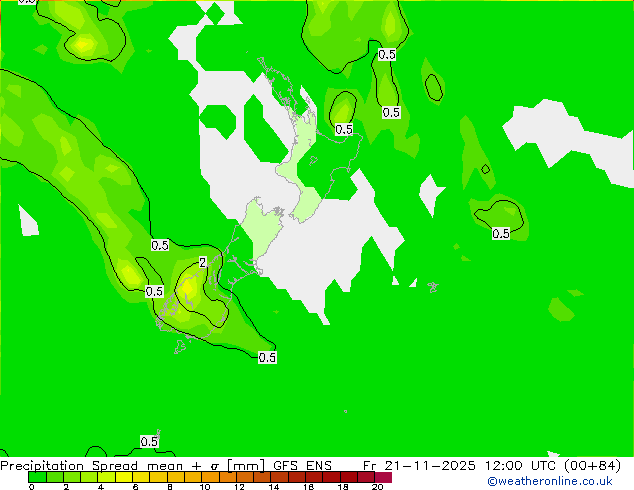Image resolution: width=634 pixels, height=490 pixels.
Task: Click the 'GFS ENS' model label
Action: pos(302,466)
